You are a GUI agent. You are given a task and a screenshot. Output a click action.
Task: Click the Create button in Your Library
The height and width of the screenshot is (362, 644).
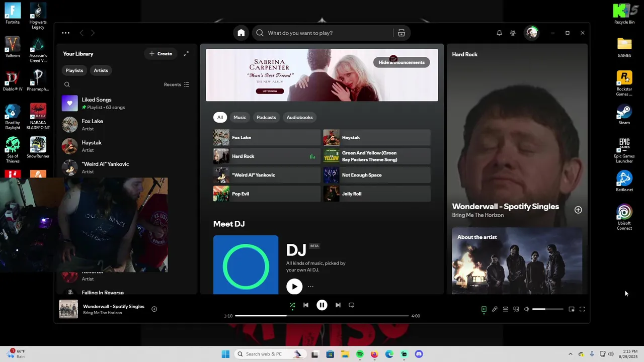point(161,54)
